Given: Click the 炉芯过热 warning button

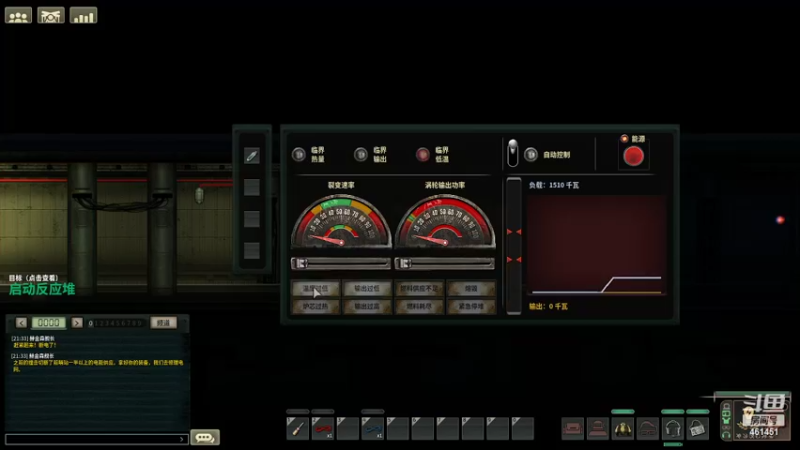Looking at the screenshot, I should pos(315,307).
